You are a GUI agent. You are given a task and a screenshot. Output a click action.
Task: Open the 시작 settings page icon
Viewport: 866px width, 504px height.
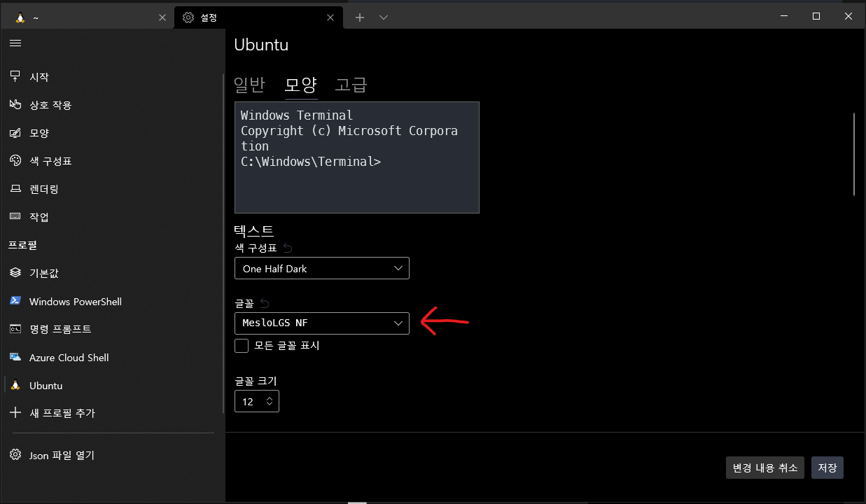[x=15, y=76]
